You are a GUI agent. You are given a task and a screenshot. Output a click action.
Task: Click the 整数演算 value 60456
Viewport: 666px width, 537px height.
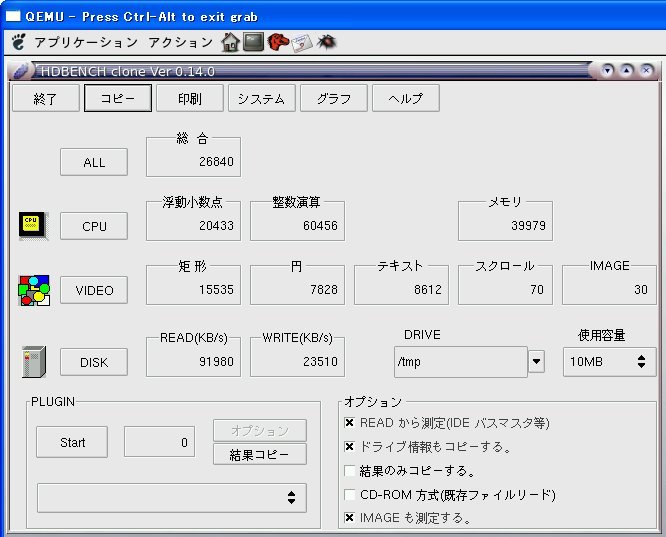tap(320, 226)
